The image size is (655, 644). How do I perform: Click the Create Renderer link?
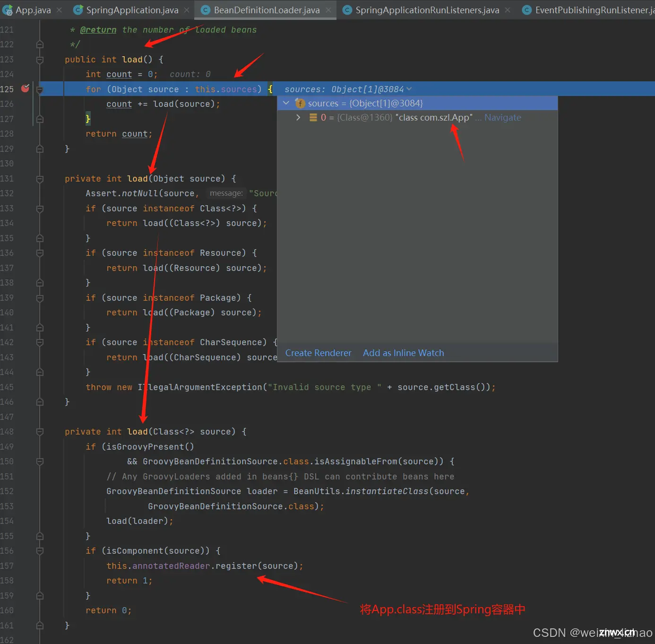coord(318,353)
